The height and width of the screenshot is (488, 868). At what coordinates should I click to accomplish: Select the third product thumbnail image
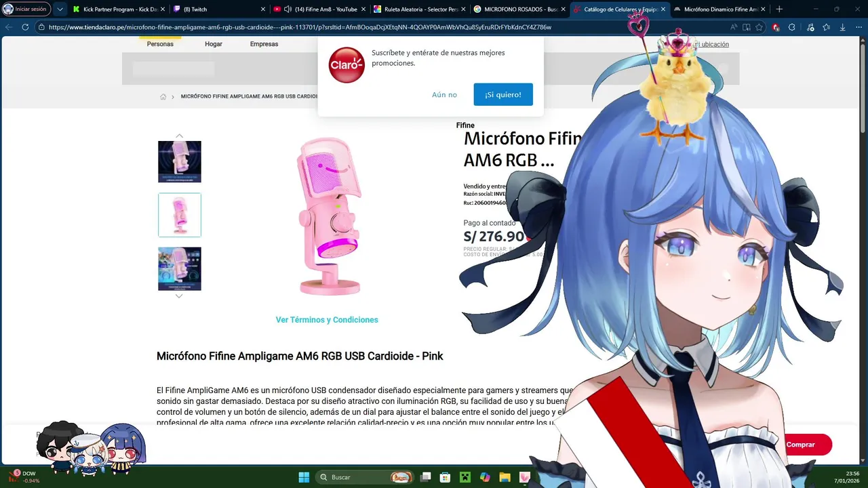(180, 268)
